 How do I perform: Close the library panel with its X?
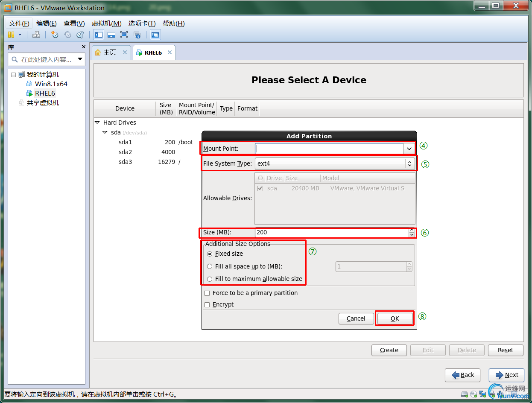84,47
